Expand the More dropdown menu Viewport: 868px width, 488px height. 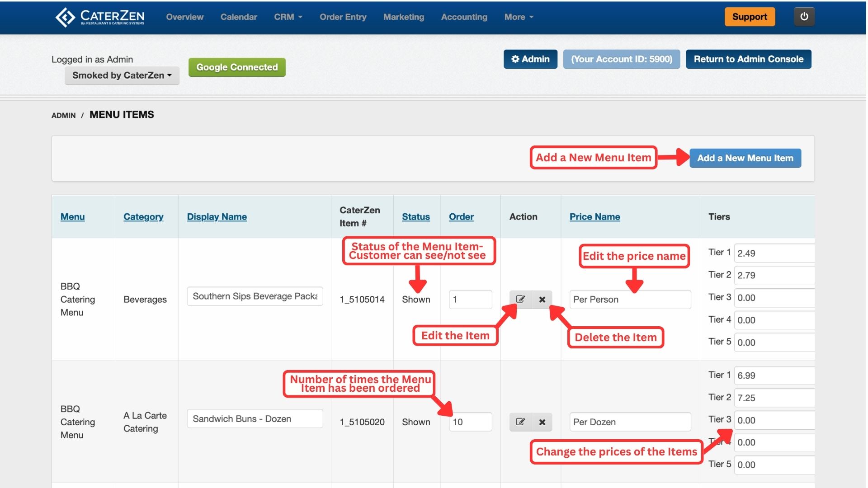click(519, 17)
